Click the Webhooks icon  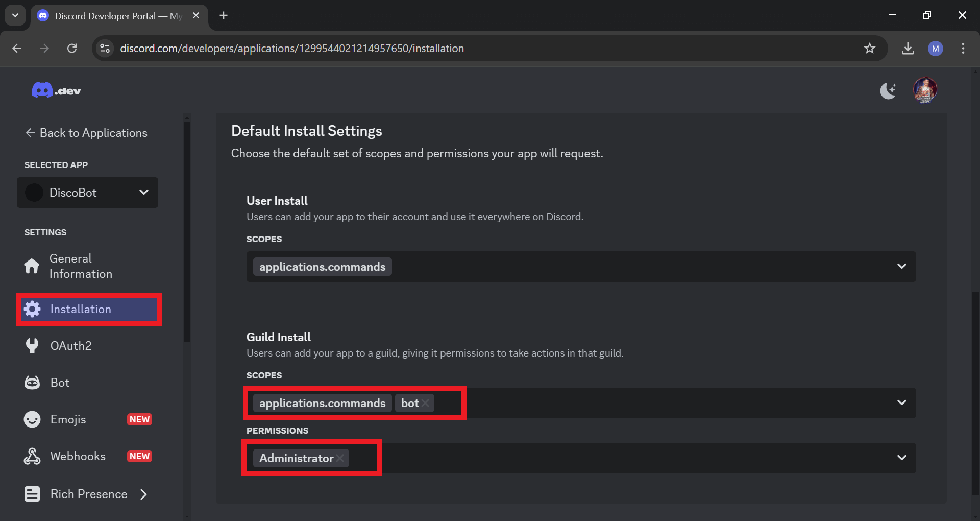pos(32,456)
